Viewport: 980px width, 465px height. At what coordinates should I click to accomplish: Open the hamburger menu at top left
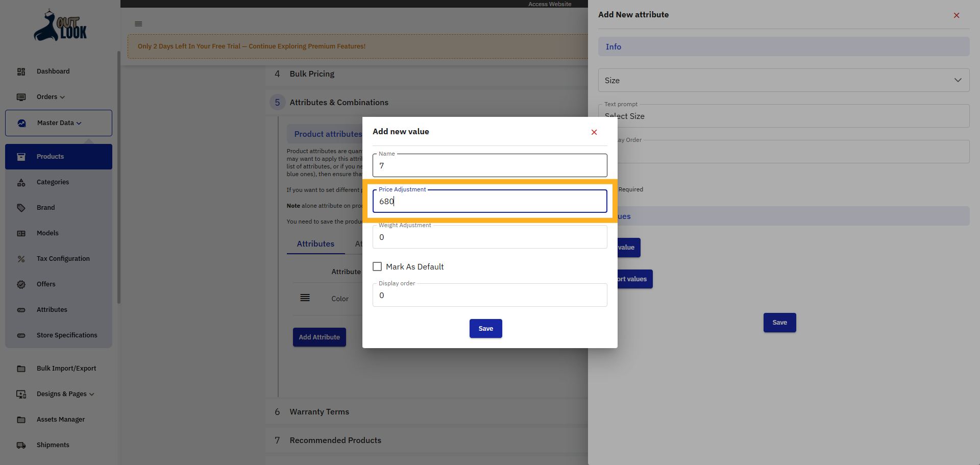tap(138, 23)
